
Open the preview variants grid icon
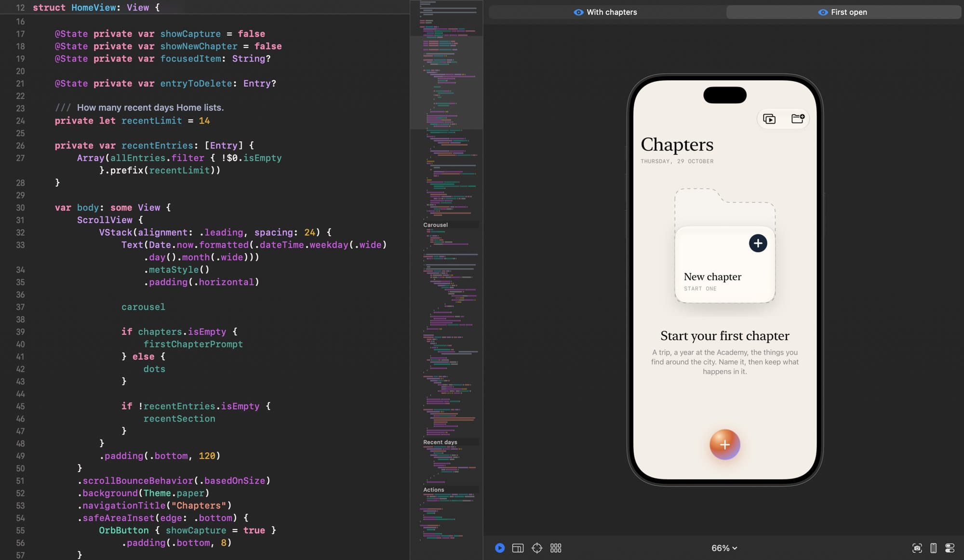click(x=556, y=548)
